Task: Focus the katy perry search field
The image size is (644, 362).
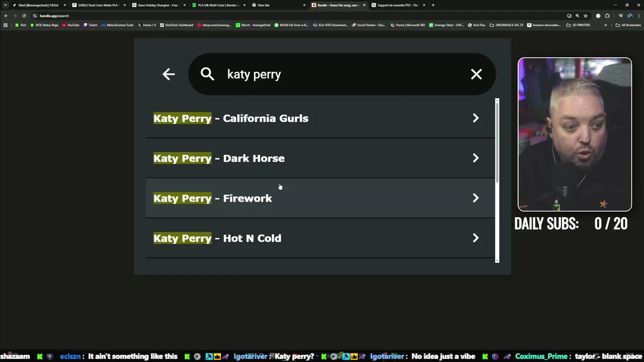Action: 342,74
